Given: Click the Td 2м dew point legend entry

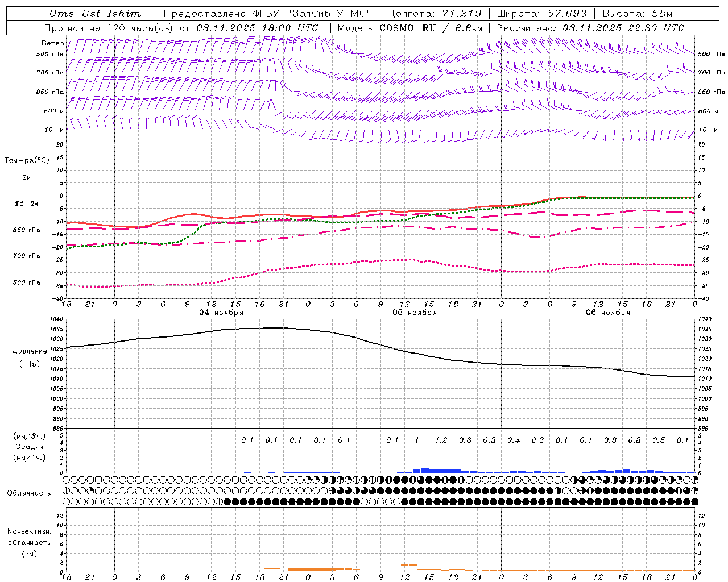Looking at the screenshot, I should click(26, 203).
